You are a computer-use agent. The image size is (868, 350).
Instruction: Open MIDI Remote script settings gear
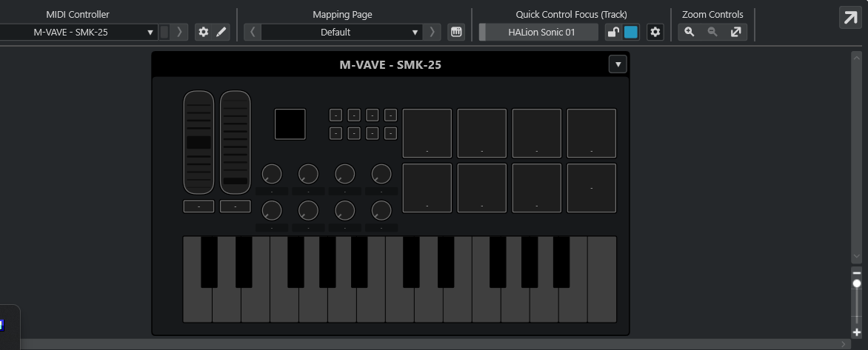[x=203, y=32]
